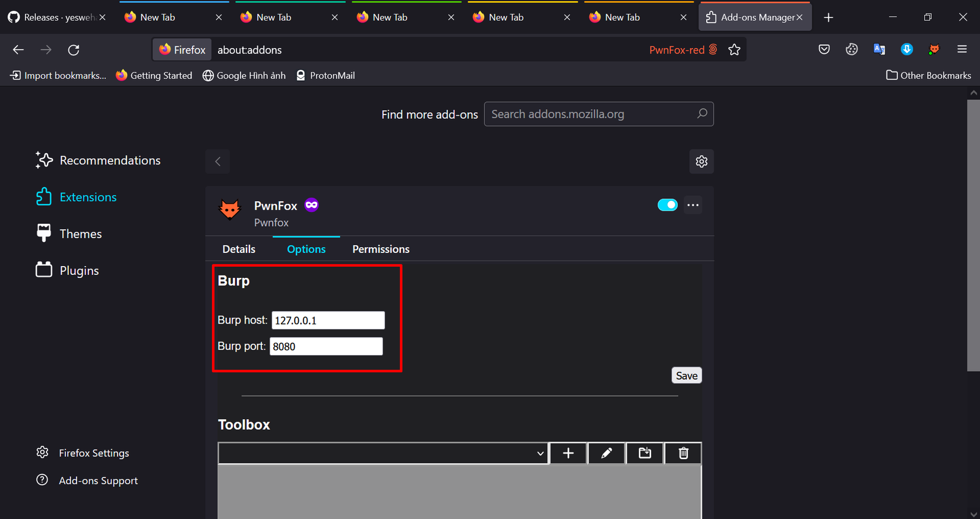The image size is (980, 519).
Task: Open the Pocket save icon
Action: point(824,50)
